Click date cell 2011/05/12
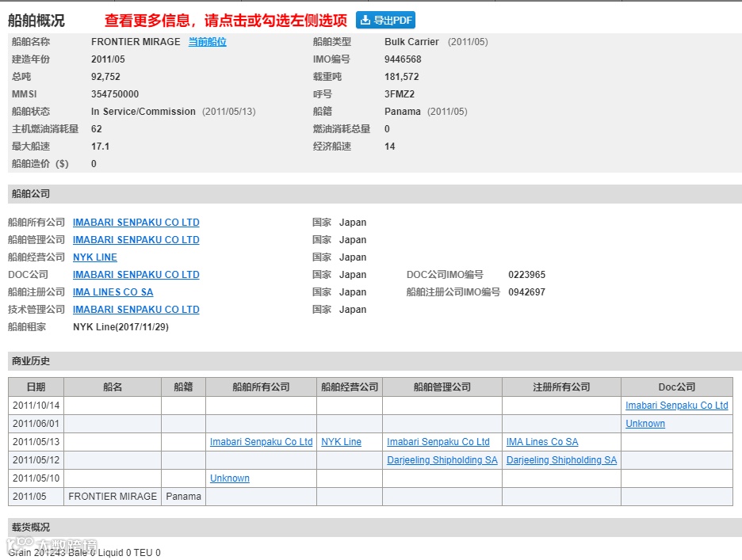742x560 pixels. (x=36, y=460)
